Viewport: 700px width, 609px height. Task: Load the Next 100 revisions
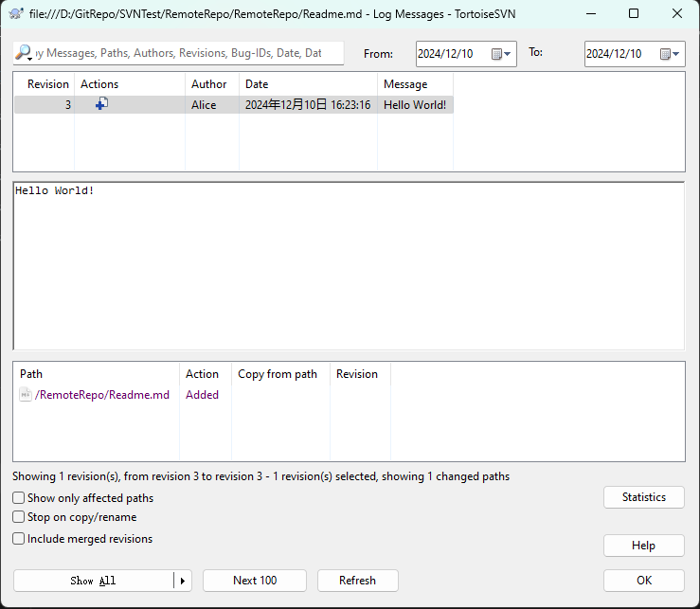[255, 581]
